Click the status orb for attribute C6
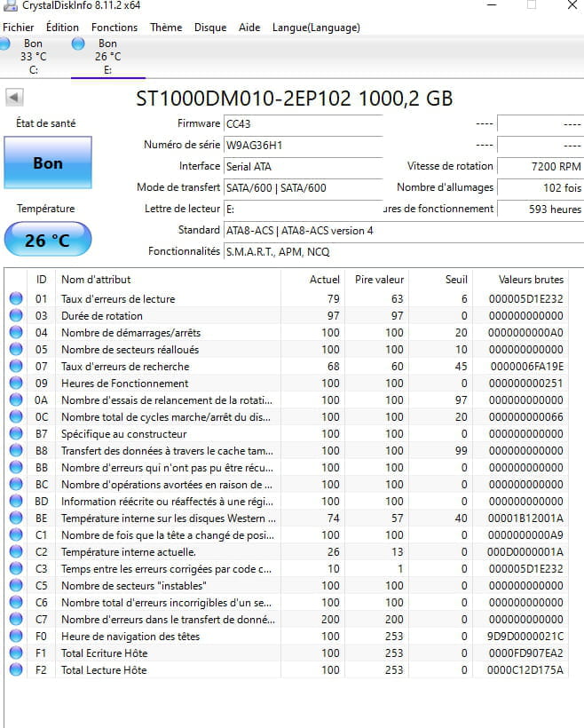Screen dimensions: 584x728 click(x=16, y=602)
